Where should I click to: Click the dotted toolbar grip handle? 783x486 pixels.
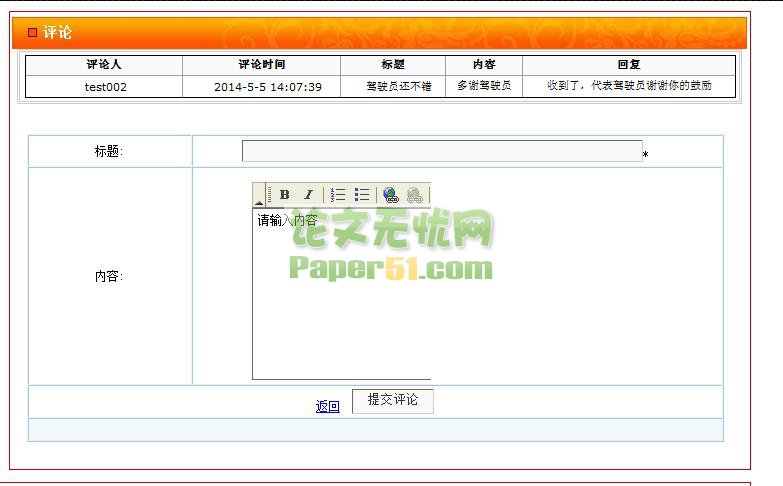coord(270,195)
